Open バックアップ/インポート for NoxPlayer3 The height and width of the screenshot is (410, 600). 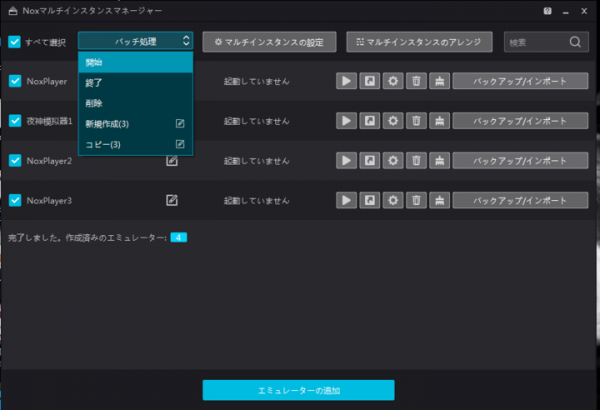[x=520, y=200]
